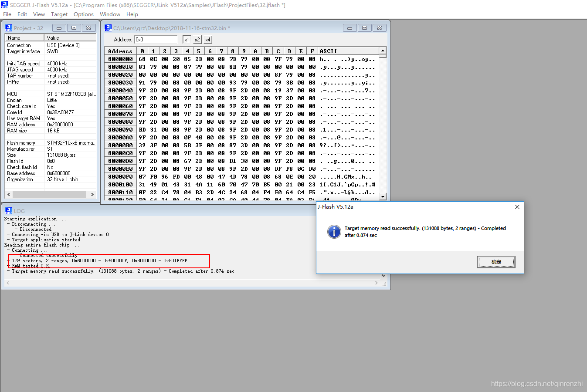Click the LOG horizontal scroll right arrow
This screenshot has width=587, height=392.
coord(377,283)
